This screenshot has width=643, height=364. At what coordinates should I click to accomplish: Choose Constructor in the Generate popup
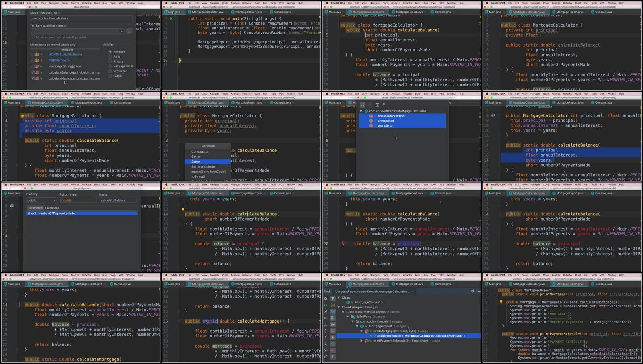point(208,152)
